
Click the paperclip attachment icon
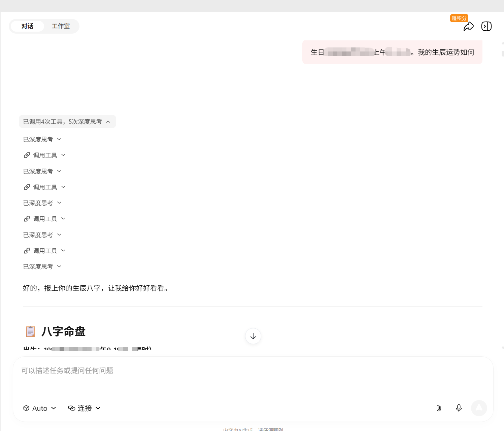[x=439, y=408]
